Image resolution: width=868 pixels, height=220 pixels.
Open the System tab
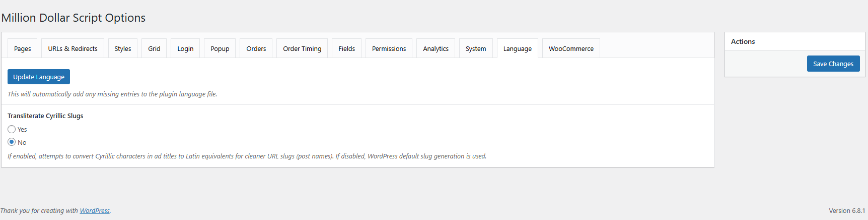click(x=476, y=48)
